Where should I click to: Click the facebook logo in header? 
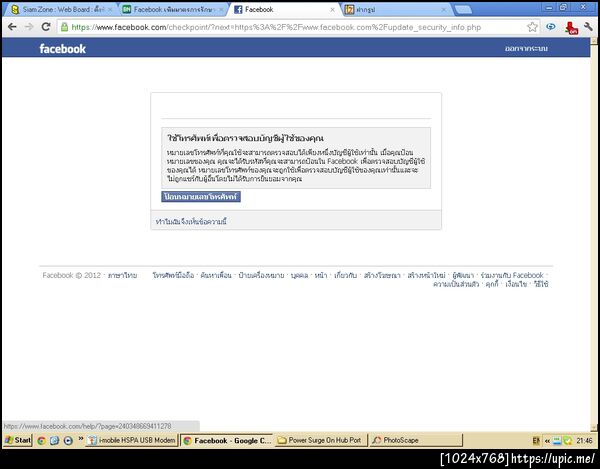62,49
